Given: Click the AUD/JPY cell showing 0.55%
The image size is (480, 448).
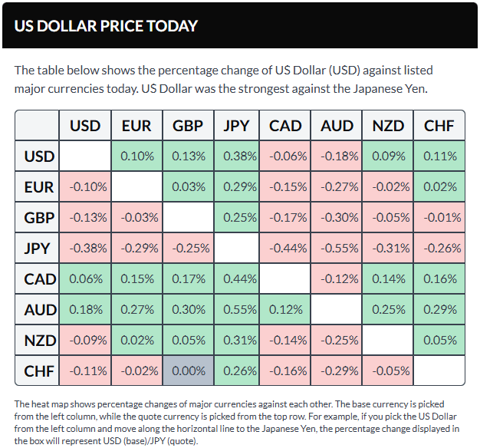Looking at the screenshot, I should click(x=237, y=309).
